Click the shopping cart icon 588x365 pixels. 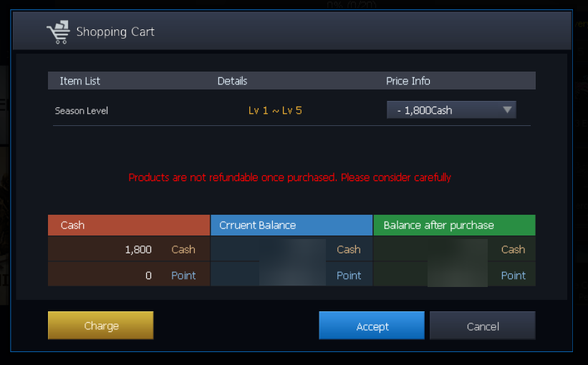[57, 32]
